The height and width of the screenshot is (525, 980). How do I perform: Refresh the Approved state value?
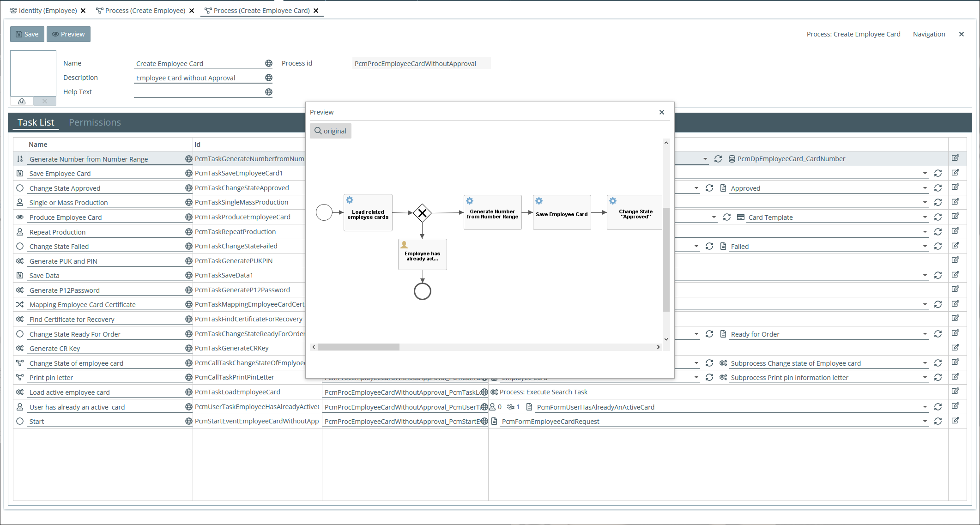938,187
